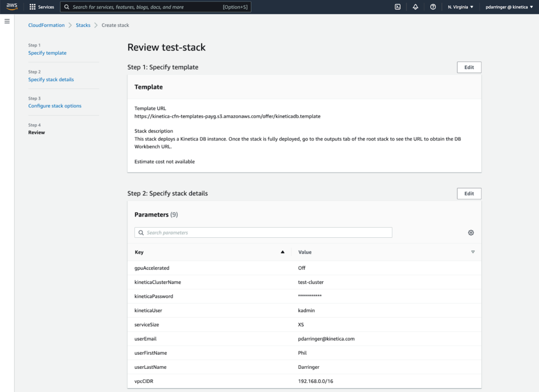This screenshot has width=539, height=392.
Task: Open the CloudShell terminal icon
Action: [x=398, y=7]
